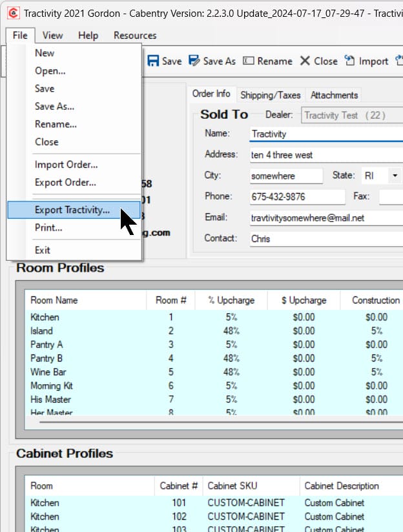Click the Save disk icon in toolbar

coord(153,61)
